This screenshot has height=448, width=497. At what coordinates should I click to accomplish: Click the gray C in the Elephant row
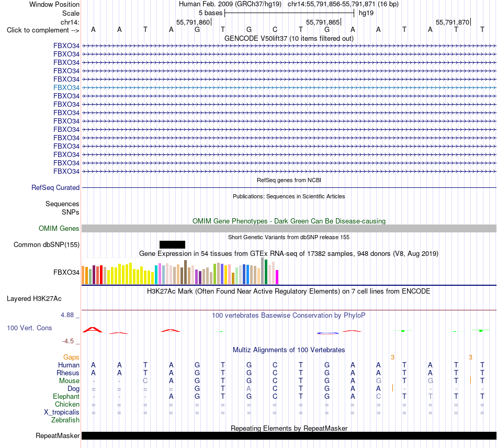(x=378, y=396)
